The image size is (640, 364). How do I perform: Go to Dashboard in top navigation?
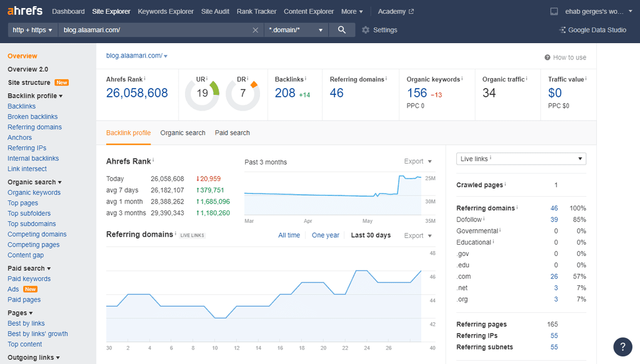click(68, 11)
